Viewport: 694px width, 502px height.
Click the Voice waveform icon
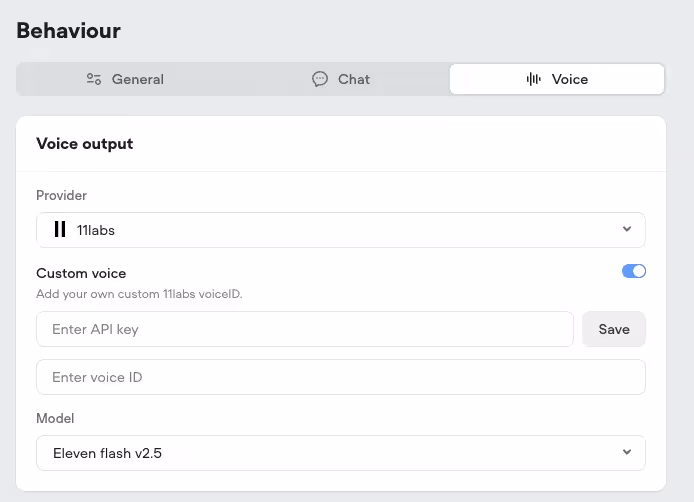point(533,79)
